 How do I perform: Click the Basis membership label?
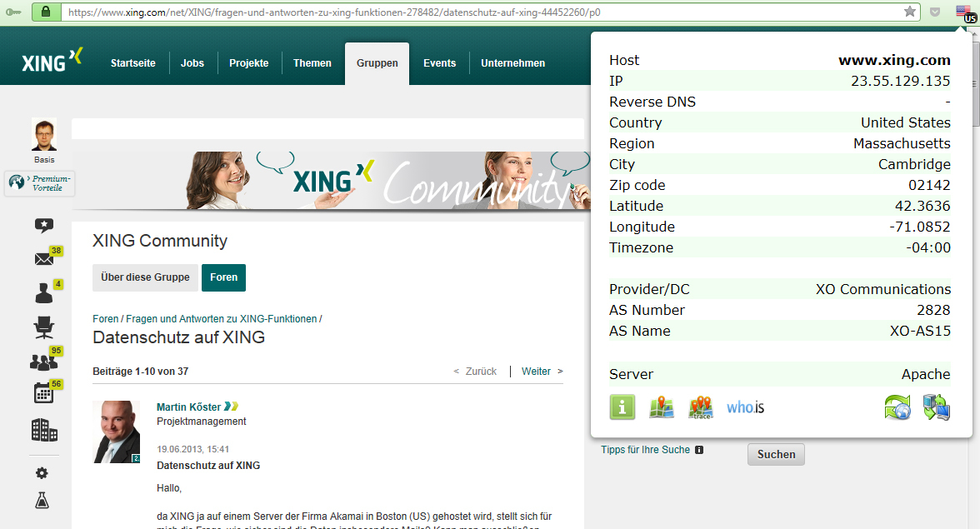coord(43,160)
